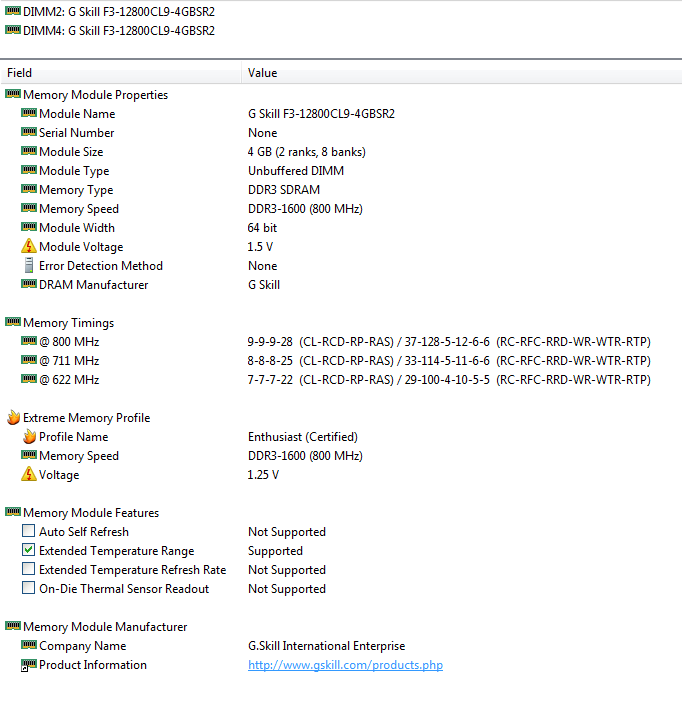Screen dimensions: 682x720
Task: Click the @ 800 MHz row icon
Action: pos(29,341)
